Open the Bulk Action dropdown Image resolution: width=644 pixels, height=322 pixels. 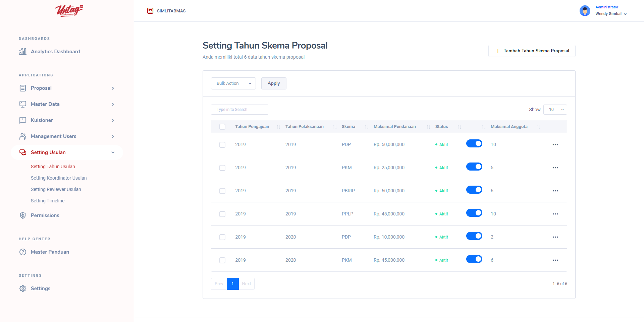coord(233,83)
